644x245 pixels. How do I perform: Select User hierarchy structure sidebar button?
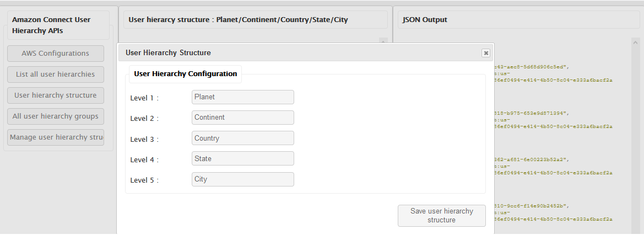56,95
